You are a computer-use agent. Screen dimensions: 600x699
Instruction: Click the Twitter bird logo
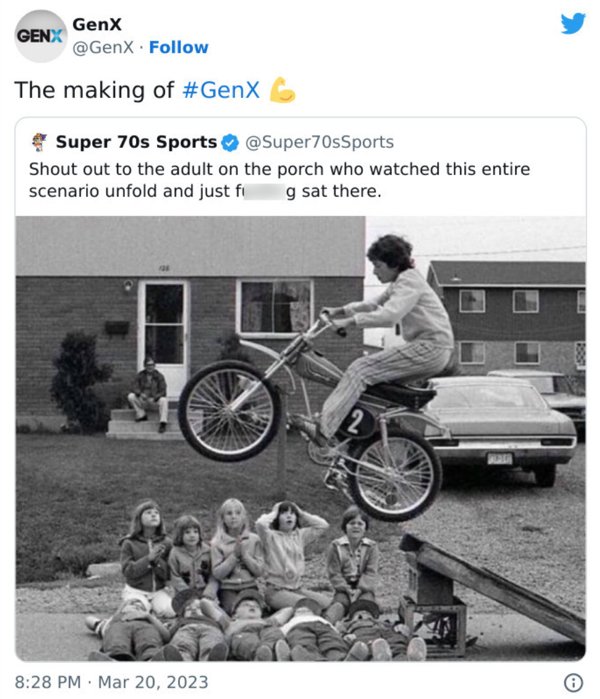(x=573, y=23)
